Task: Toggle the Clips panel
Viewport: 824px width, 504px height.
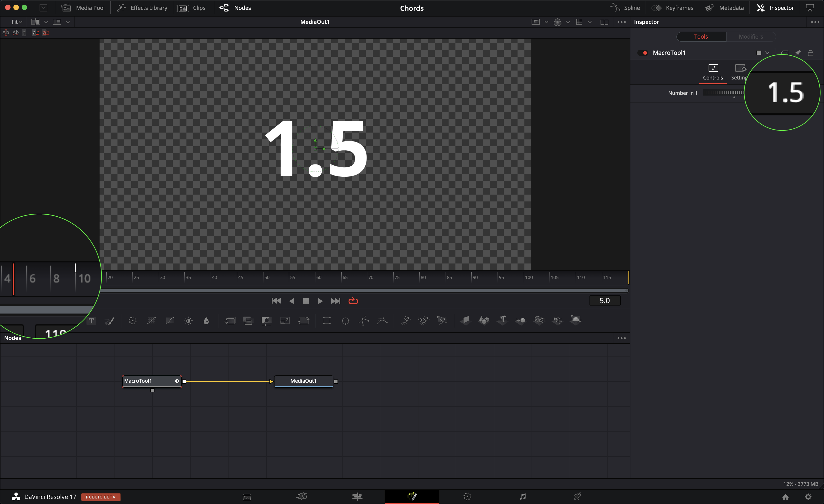Action: 191,8
